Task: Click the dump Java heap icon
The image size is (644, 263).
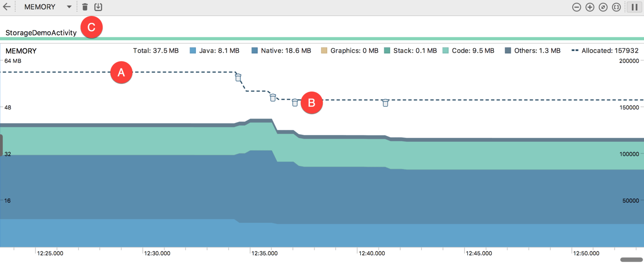Action: click(98, 7)
